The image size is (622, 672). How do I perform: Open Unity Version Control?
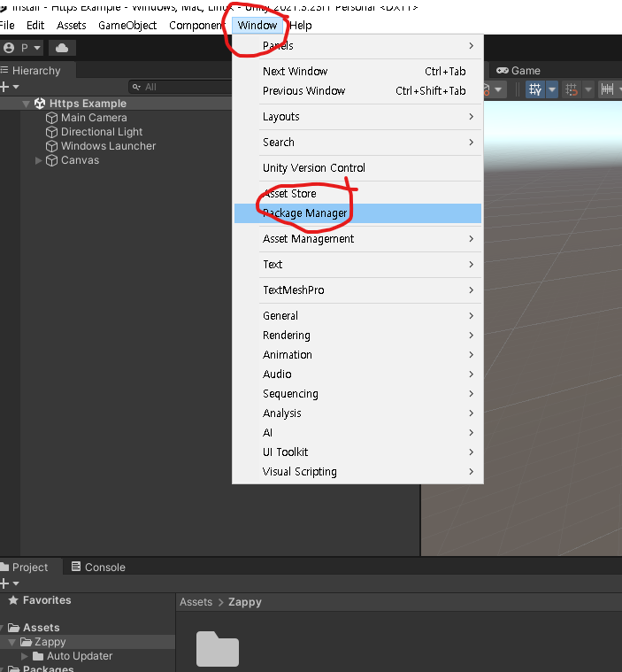(x=357, y=168)
